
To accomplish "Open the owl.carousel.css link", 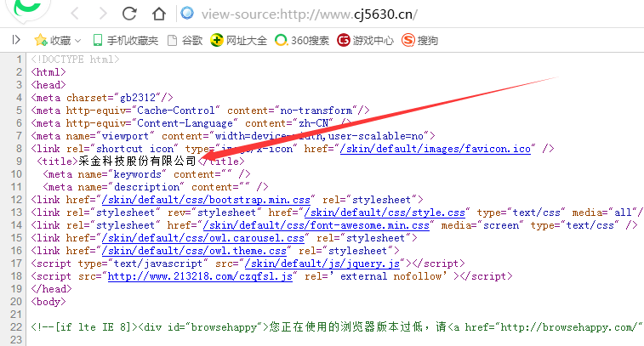I will 202,238.
